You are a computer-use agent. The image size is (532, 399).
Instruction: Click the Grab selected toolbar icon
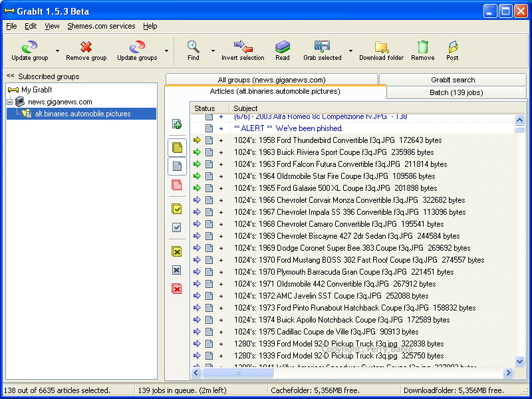(322, 47)
